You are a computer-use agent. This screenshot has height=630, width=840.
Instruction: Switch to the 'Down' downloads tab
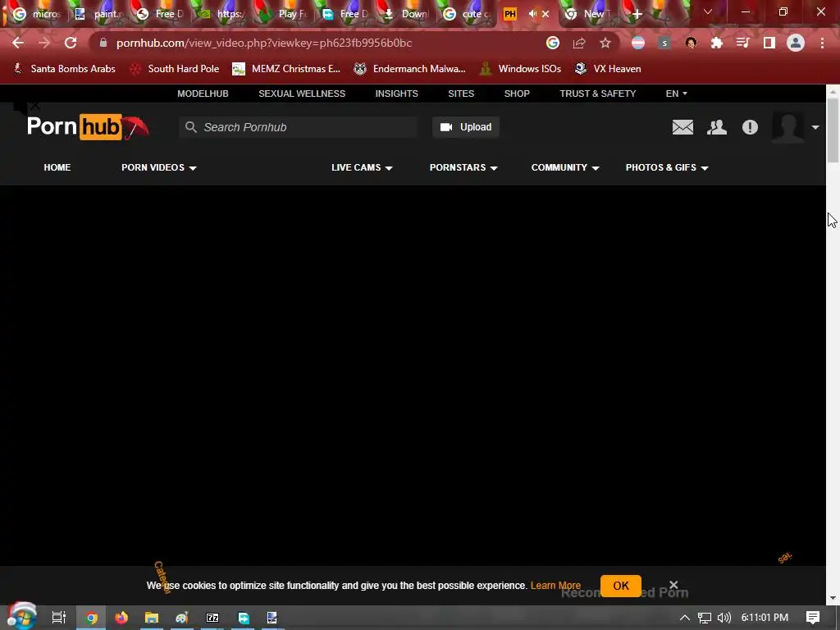[406, 14]
